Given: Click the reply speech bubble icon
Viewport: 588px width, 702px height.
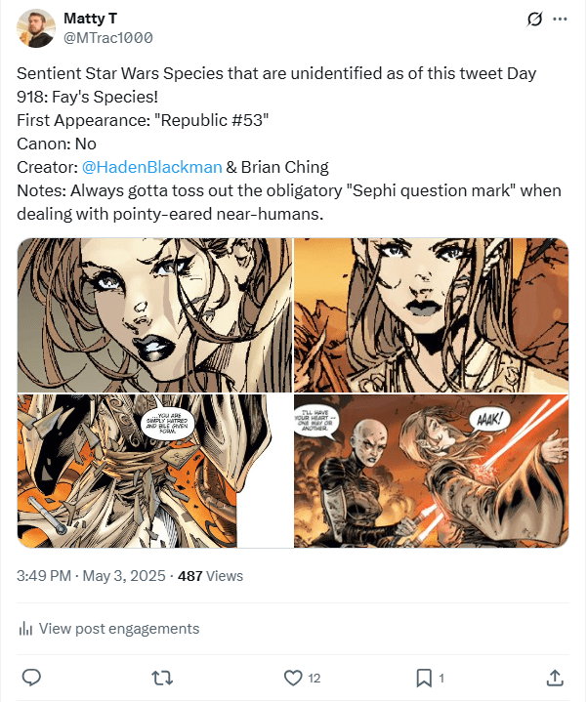Looking at the screenshot, I should [x=31, y=677].
